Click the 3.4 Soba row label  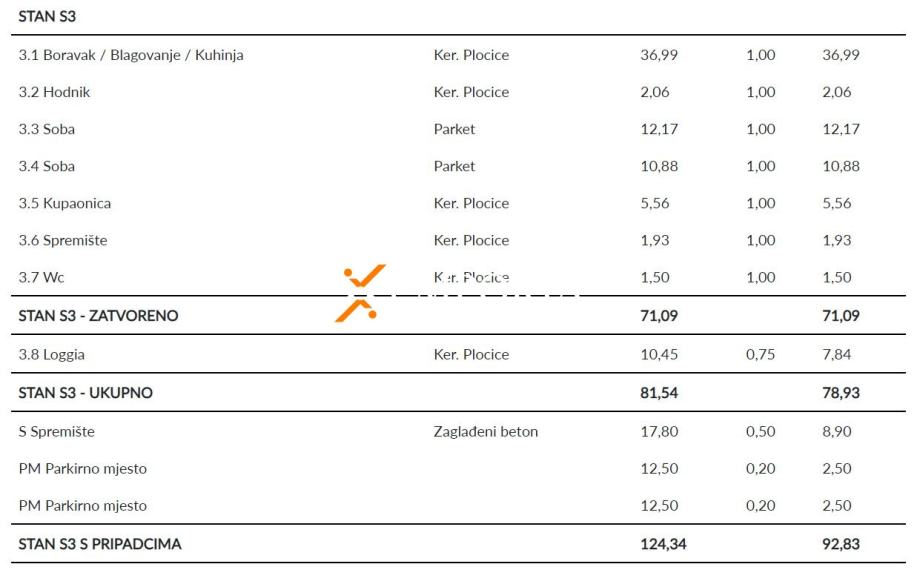pos(46,166)
